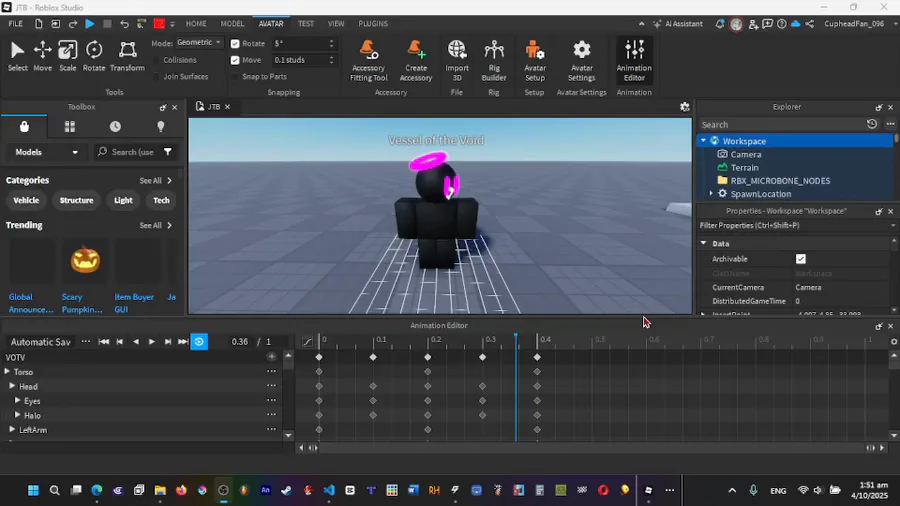
Task: Open the Rig Builder
Action: [494, 61]
